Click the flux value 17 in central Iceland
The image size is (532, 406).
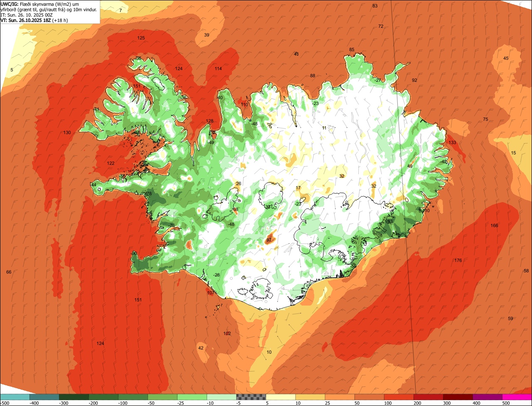pos(298,188)
